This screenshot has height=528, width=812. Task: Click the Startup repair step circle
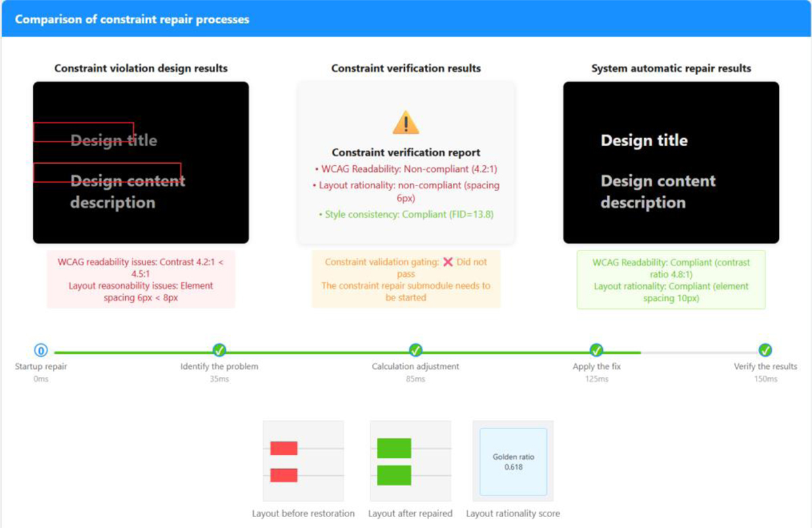(x=41, y=350)
